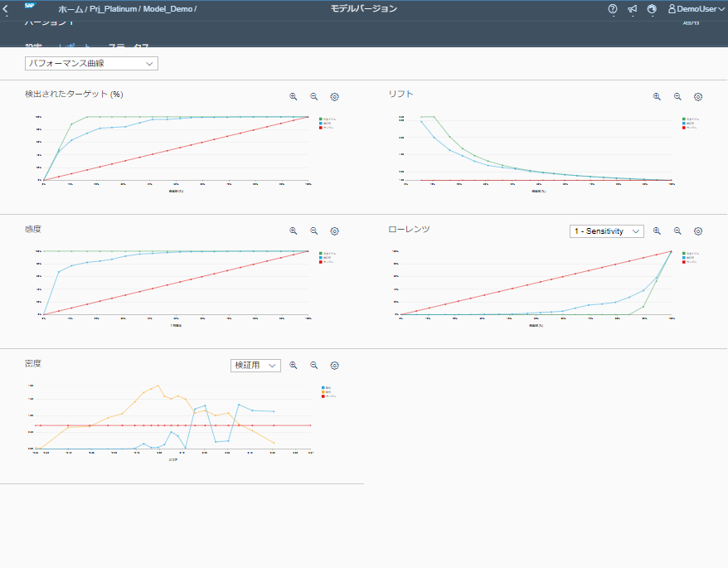
Task: Click green legend swatch in ローレンツ chart
Action: click(x=684, y=254)
